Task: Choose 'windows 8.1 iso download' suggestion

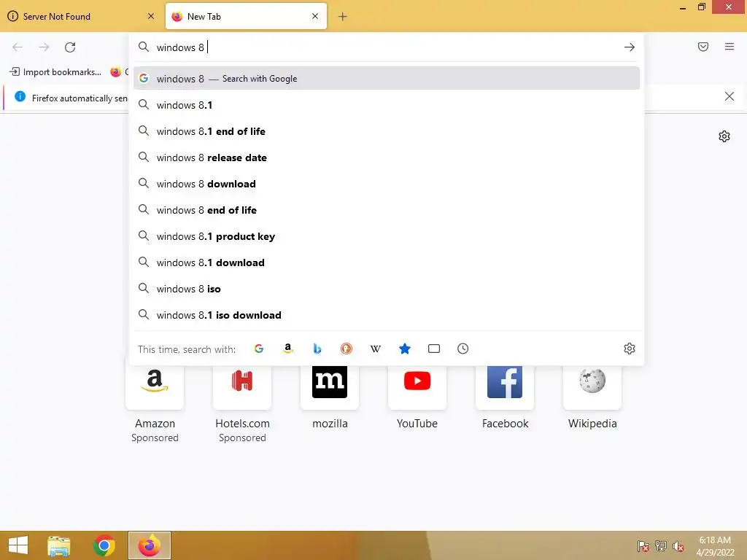Action: pos(387,315)
